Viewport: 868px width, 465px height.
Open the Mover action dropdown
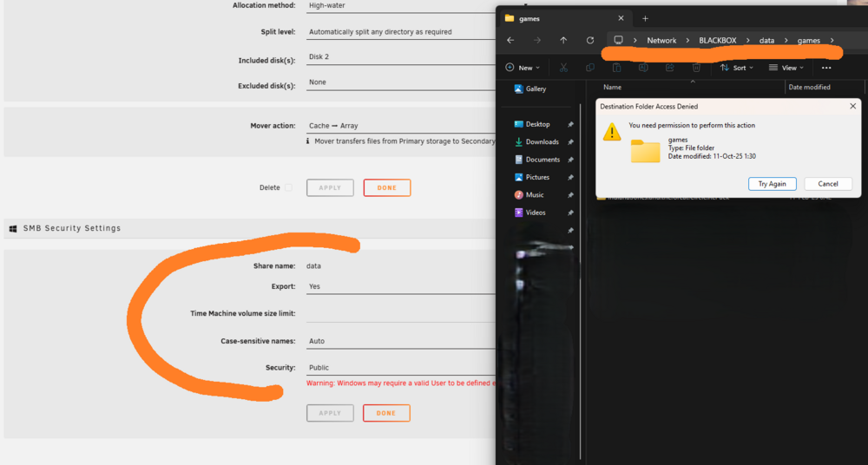(401, 126)
